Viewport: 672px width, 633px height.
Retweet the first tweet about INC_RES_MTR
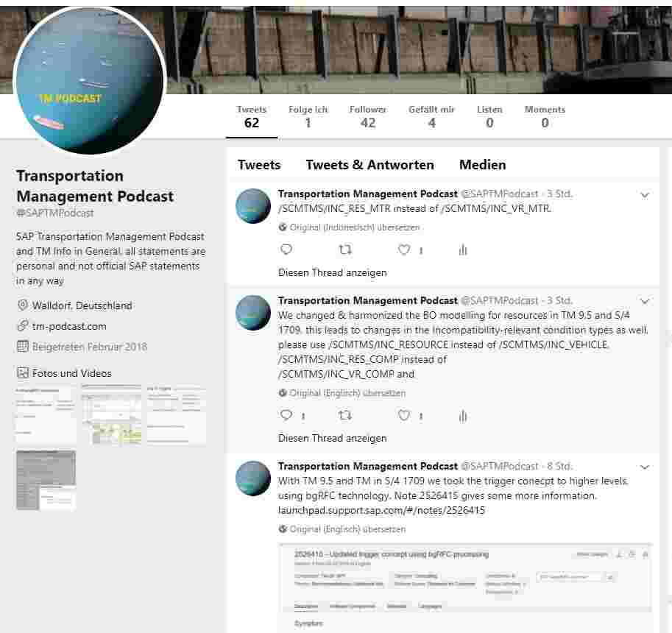coord(344,250)
